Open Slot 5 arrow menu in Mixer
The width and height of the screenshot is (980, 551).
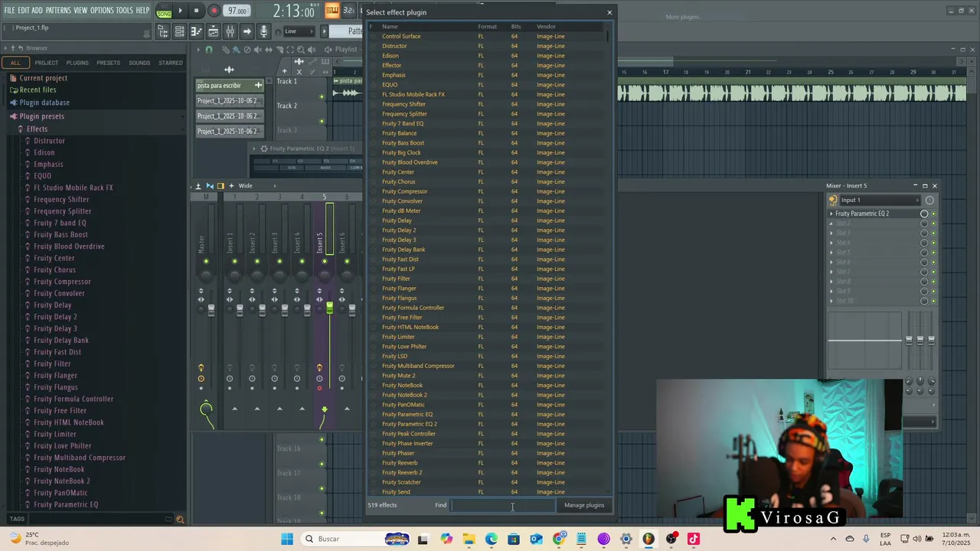tap(831, 253)
